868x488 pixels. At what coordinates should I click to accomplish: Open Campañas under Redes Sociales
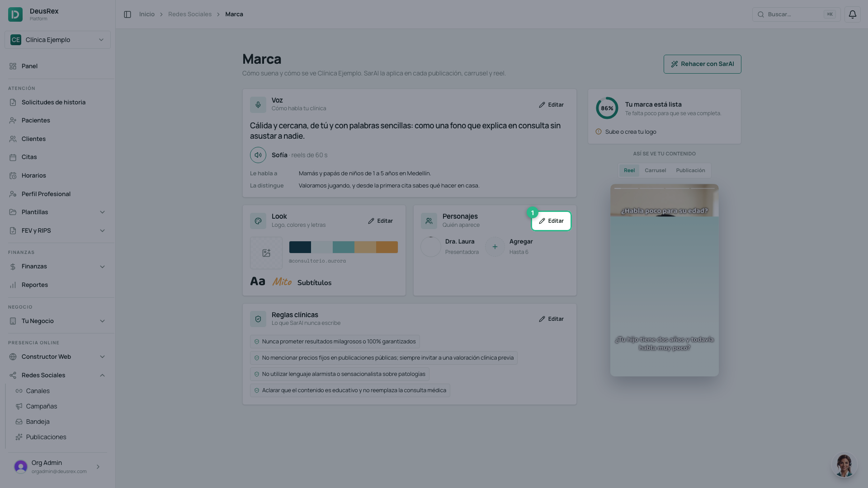[41, 406]
